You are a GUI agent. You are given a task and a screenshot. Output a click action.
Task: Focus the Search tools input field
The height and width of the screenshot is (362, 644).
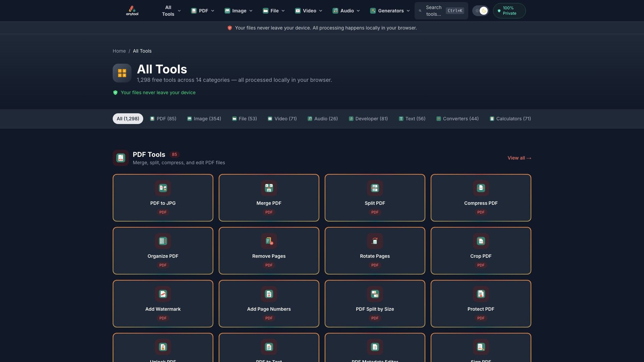pos(441,11)
